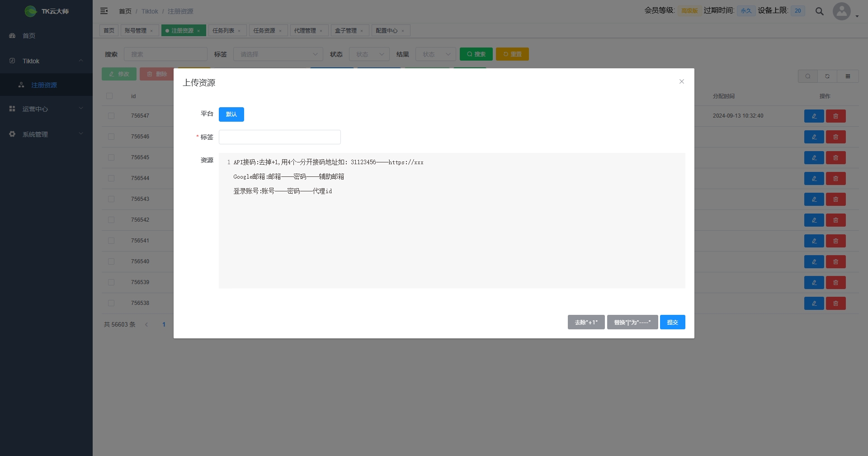Open the 标签 请选择 dropdown
This screenshot has width=868, height=456.
pyautogui.click(x=278, y=54)
